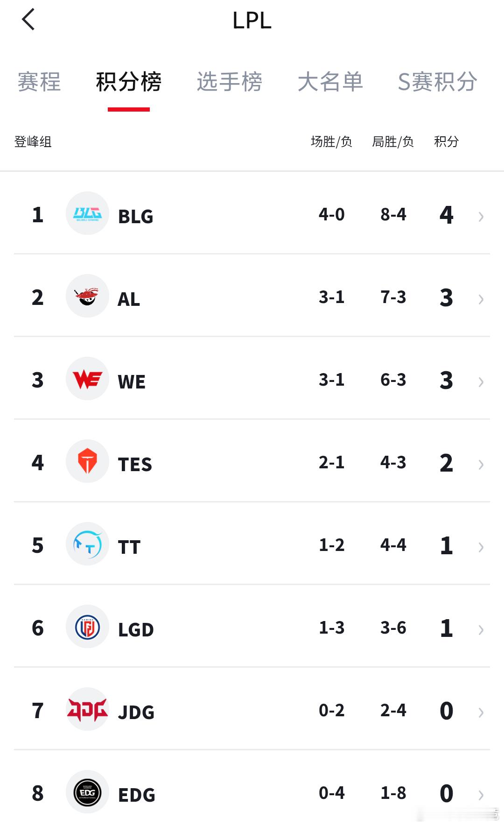Screen dimensions: 504x826
Task: Open the TES team name
Action: click(x=135, y=464)
